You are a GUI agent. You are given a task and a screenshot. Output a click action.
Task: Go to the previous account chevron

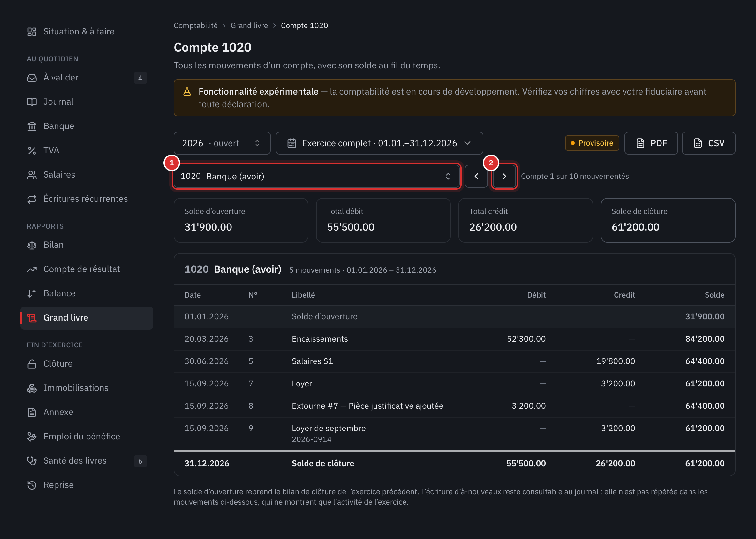[x=476, y=176]
